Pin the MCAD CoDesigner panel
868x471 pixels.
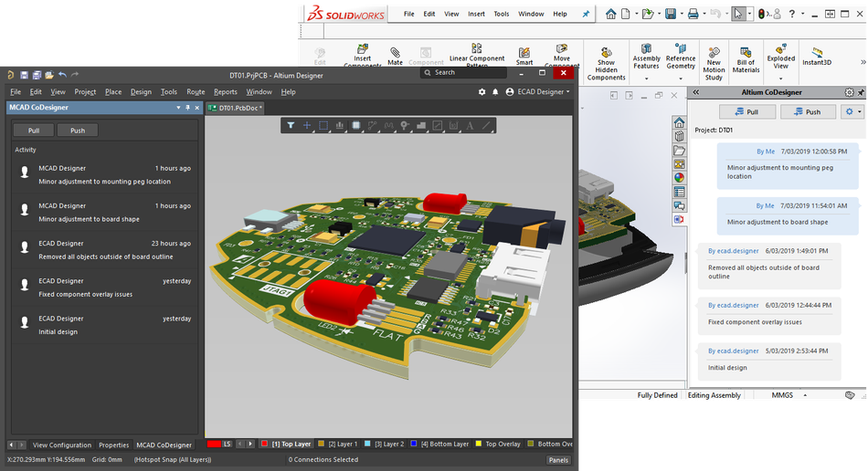[x=187, y=107]
